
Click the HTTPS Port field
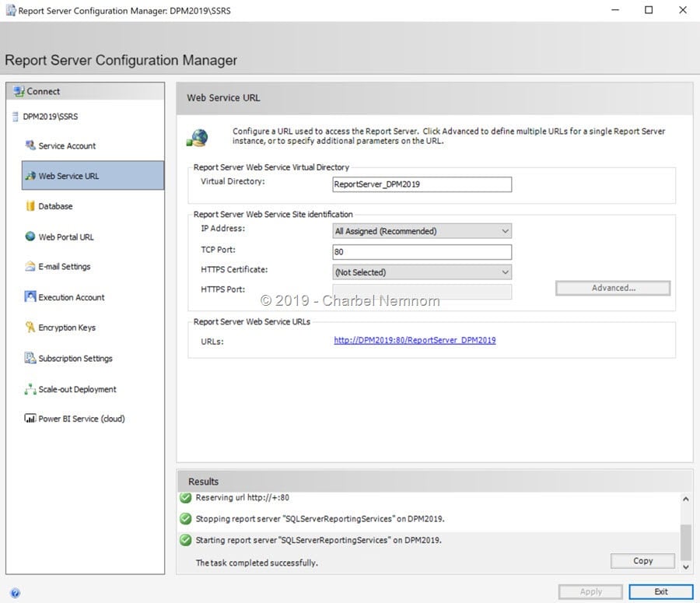pos(422,292)
